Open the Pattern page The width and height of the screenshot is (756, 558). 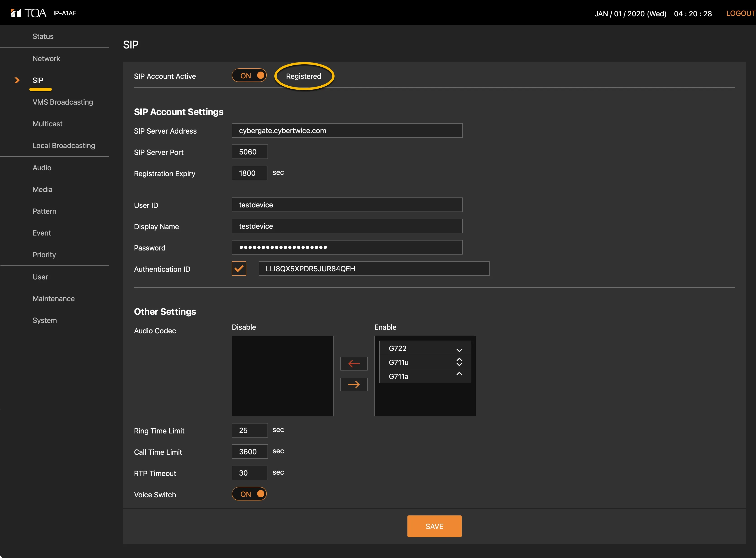(x=44, y=211)
